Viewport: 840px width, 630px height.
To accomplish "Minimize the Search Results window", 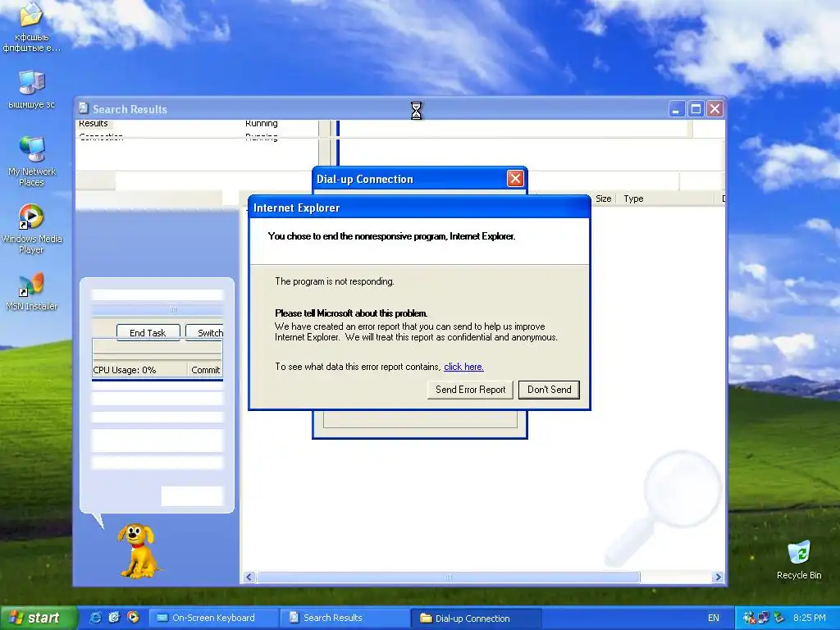I will click(x=677, y=109).
